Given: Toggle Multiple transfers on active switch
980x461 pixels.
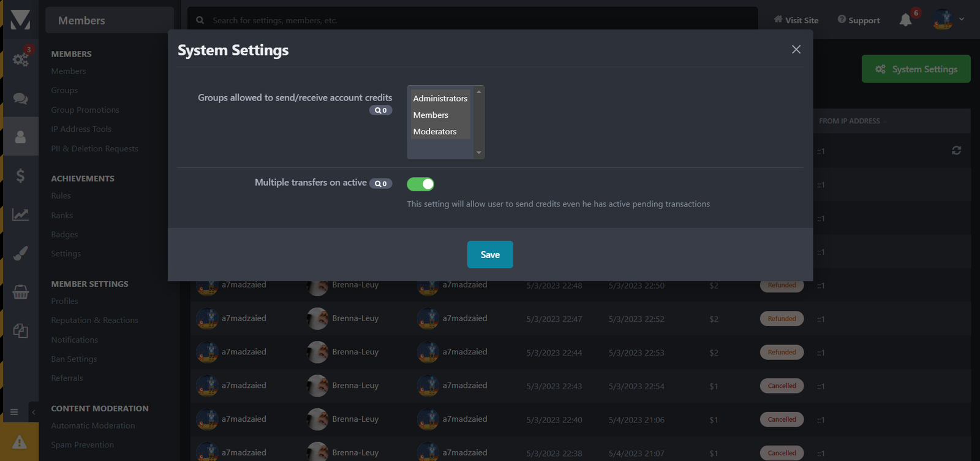Looking at the screenshot, I should (x=420, y=184).
